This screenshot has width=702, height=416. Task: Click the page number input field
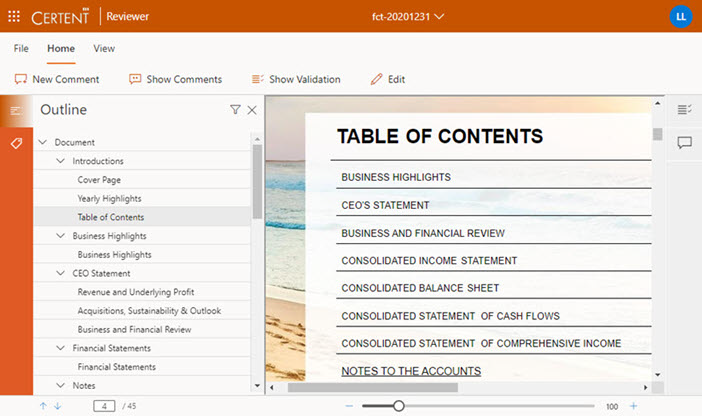point(104,406)
